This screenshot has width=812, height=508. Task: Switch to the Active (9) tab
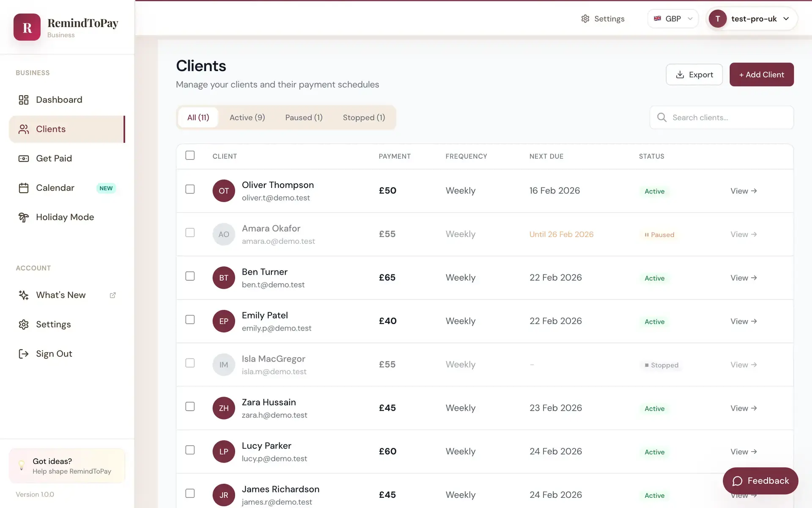[x=247, y=117]
